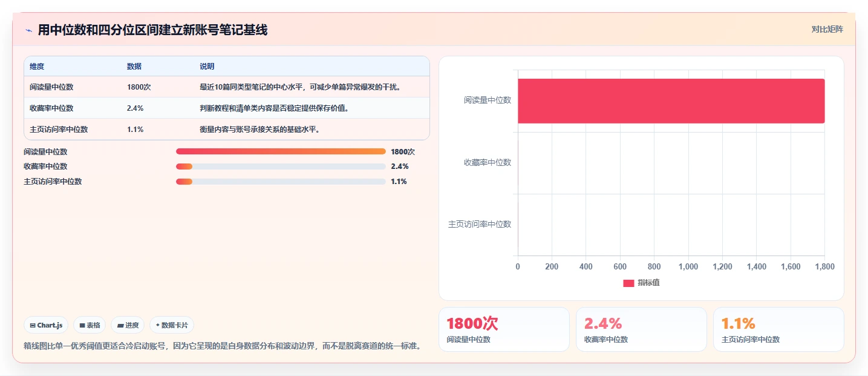Click the 主页访问率中位数 progress bar
Image resolution: width=868 pixels, height=376 pixels.
click(281, 182)
